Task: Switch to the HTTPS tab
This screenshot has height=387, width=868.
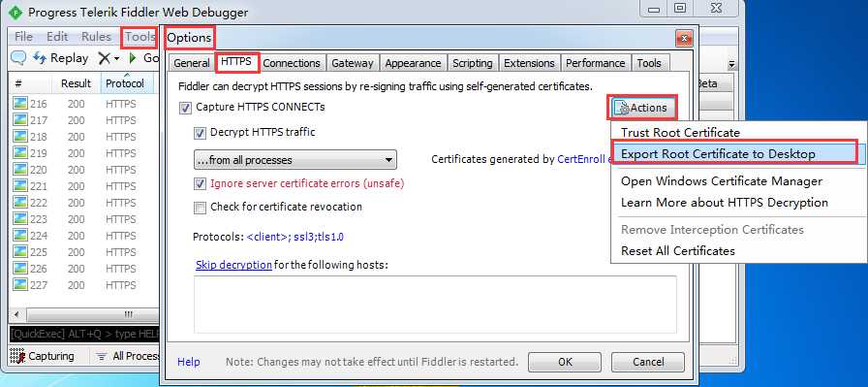Action: click(236, 62)
